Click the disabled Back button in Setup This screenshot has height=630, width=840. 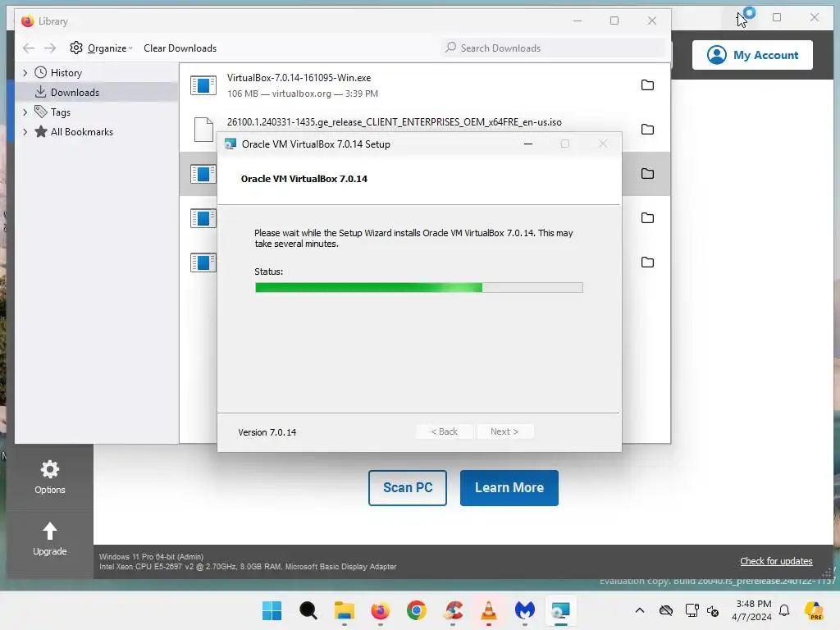coord(444,431)
